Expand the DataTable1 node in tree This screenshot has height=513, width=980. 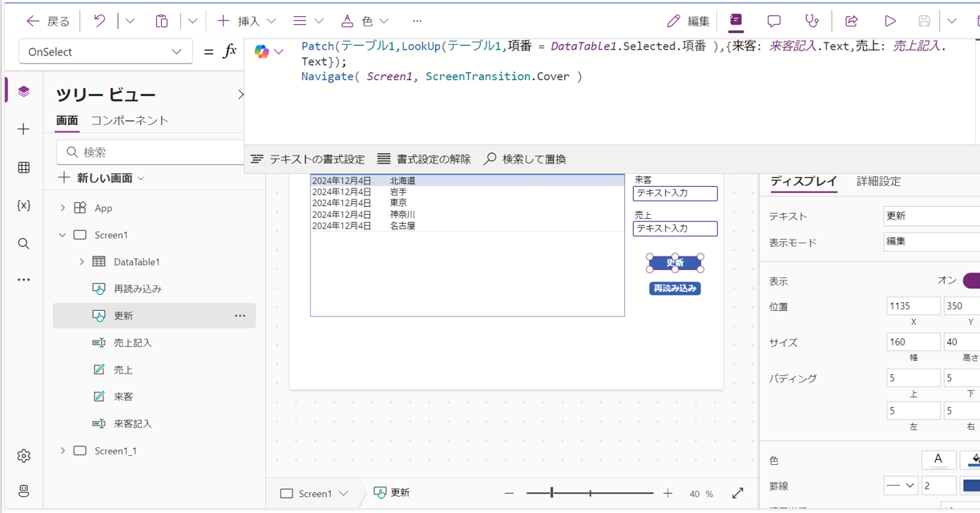pos(82,262)
